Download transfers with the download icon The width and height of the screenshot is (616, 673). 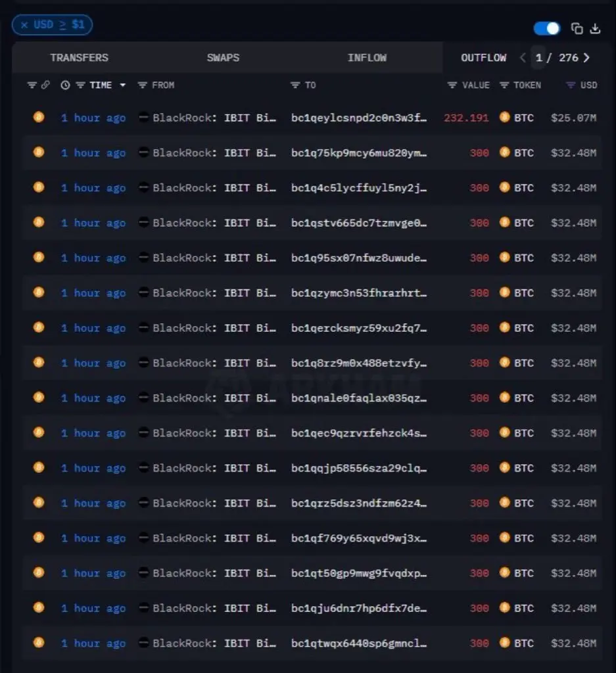pyautogui.click(x=595, y=29)
